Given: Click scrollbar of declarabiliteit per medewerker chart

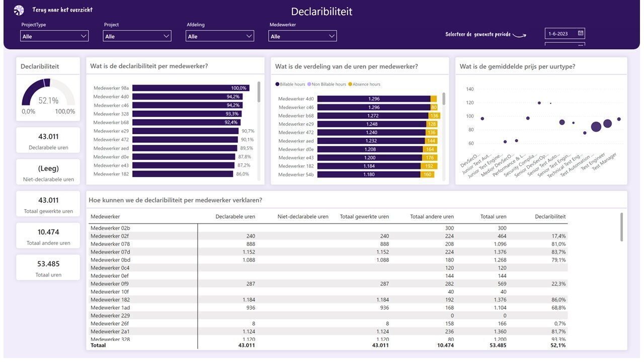Looking at the screenshot, I should point(259,93).
